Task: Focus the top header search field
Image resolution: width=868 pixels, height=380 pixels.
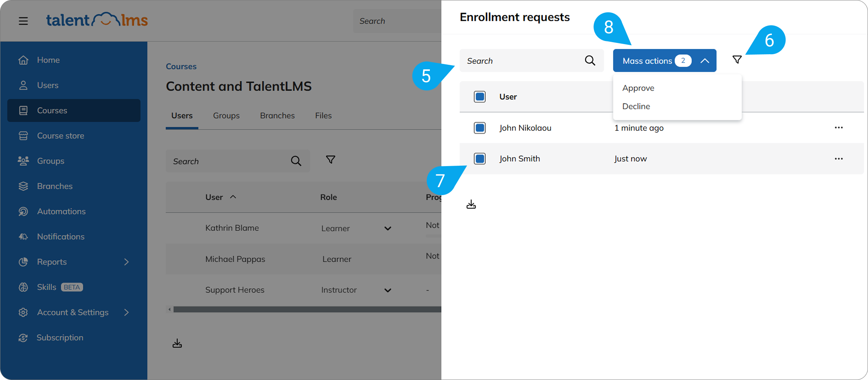Action: 397,21
